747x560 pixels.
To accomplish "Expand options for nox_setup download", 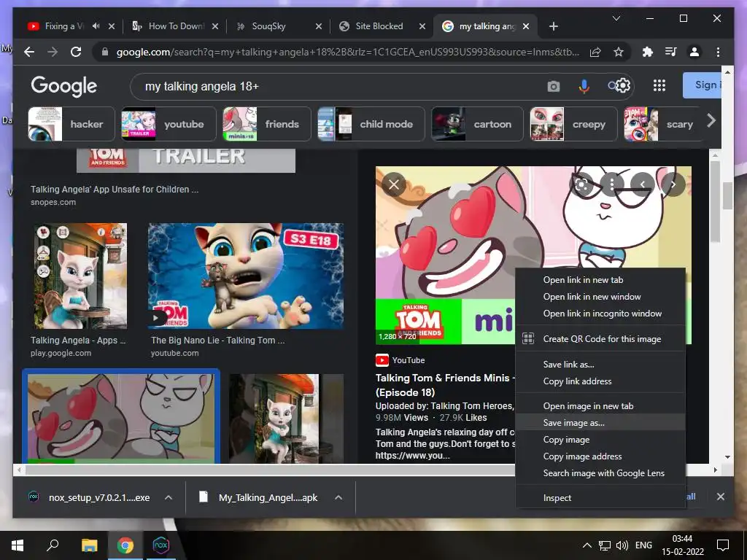I will pos(169,497).
